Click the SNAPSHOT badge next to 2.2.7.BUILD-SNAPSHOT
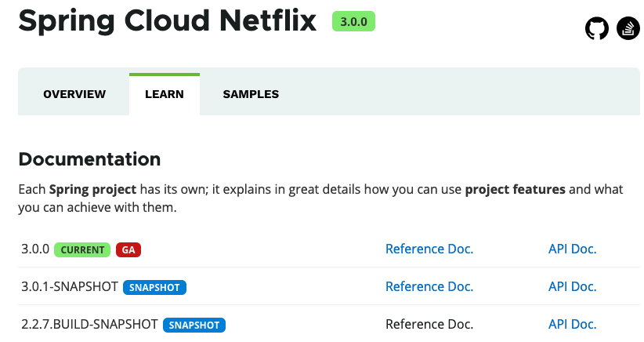This screenshot has height=342, width=644. click(194, 326)
